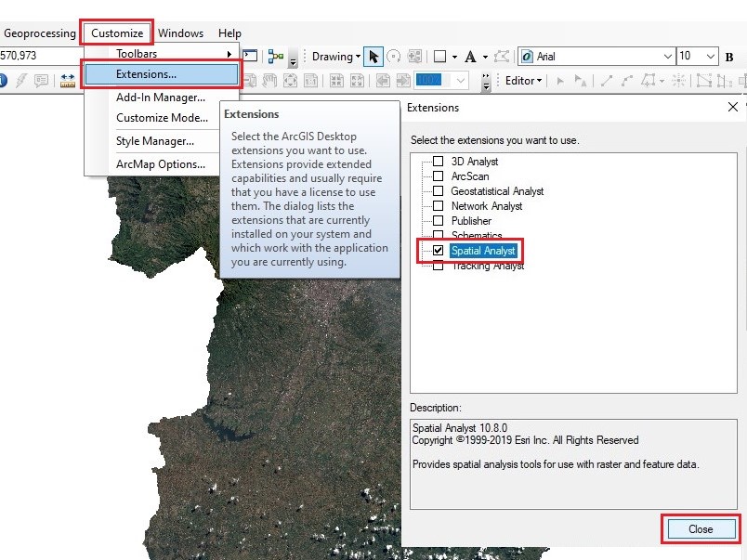Open the Editor dropdown menu

coord(523,81)
